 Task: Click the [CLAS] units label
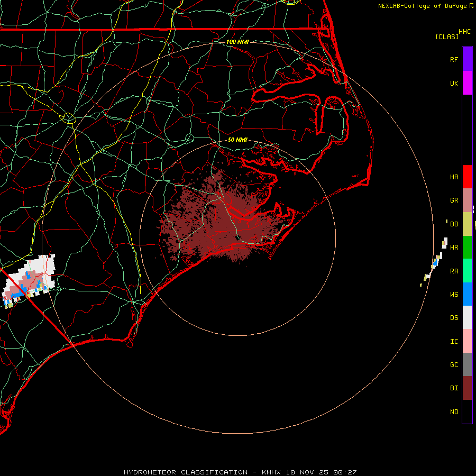[447, 36]
